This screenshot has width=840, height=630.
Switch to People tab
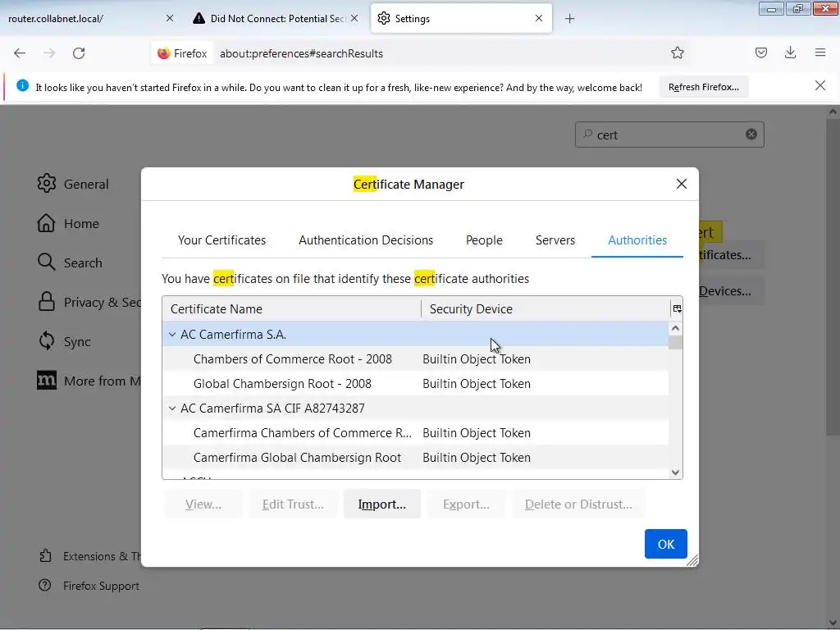[x=484, y=240]
